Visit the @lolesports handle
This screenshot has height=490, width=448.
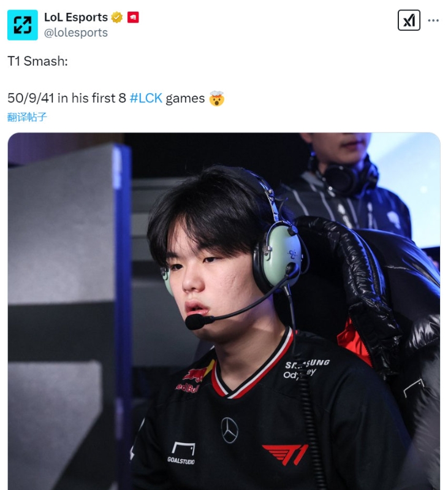click(76, 33)
